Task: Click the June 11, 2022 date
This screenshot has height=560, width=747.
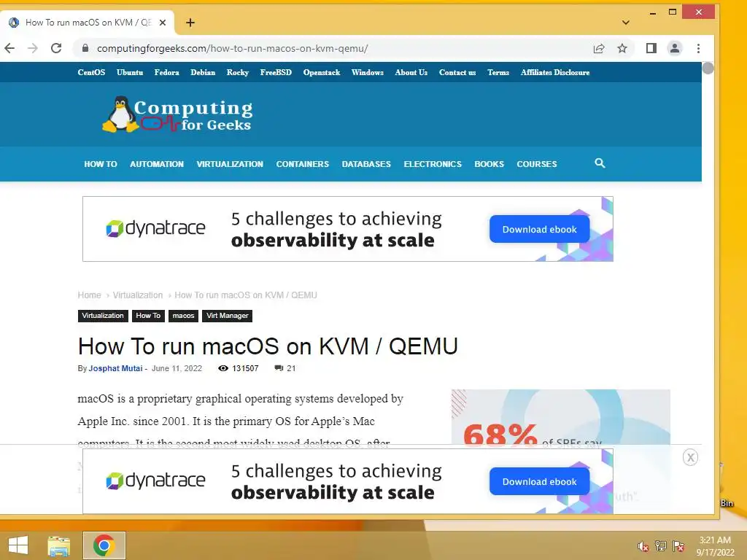Action: click(x=177, y=368)
